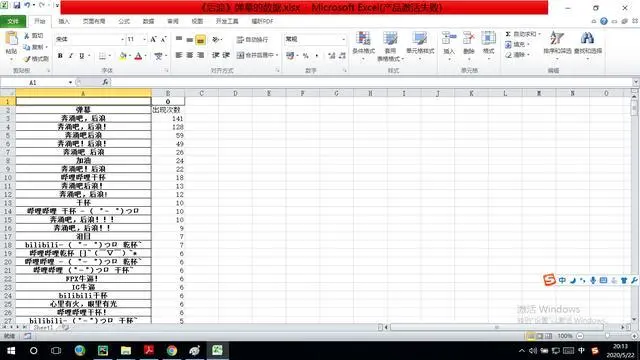640x360 pixels.
Task: Select the Sheet1 worksheet tab
Action: pyautogui.click(x=43, y=328)
